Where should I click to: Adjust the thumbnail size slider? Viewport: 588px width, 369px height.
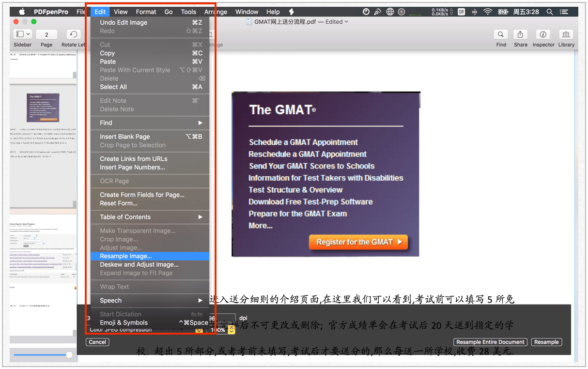click(x=69, y=355)
